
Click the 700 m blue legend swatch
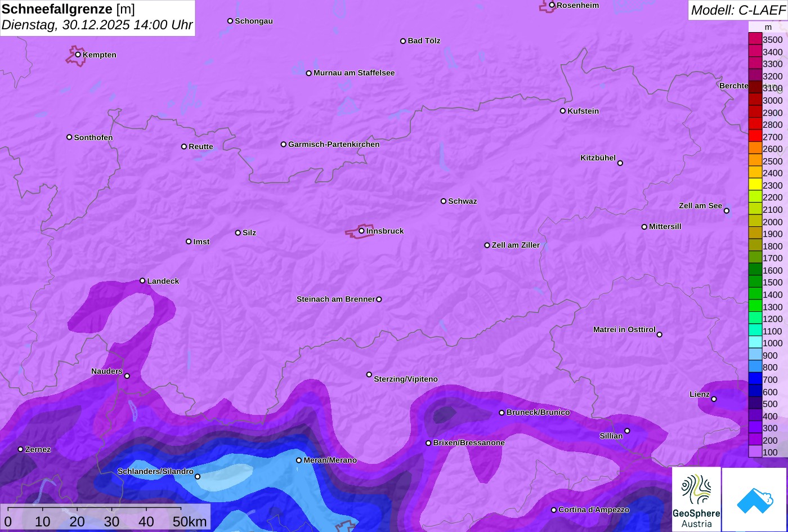755,379
